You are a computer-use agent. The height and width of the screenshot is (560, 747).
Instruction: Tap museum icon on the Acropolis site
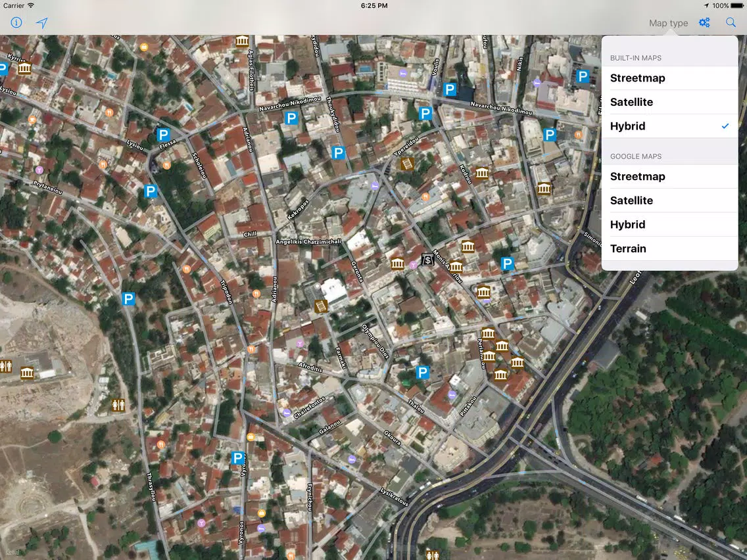point(27,373)
